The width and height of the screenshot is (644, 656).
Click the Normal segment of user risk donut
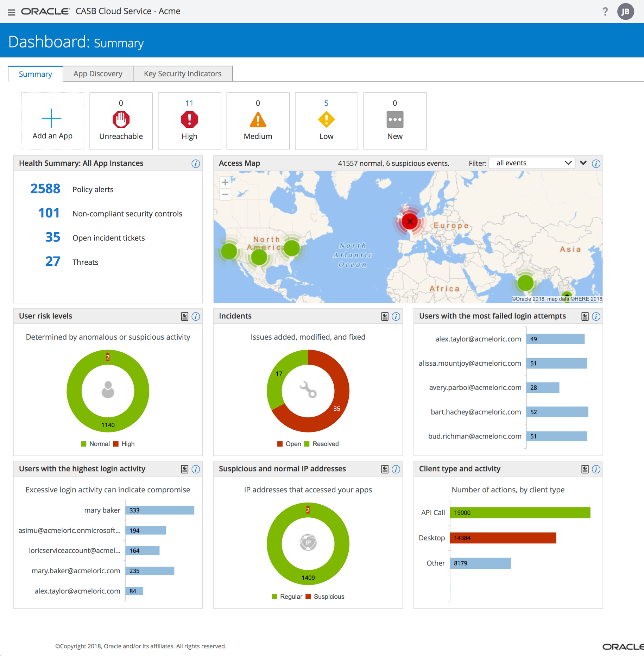(x=108, y=424)
